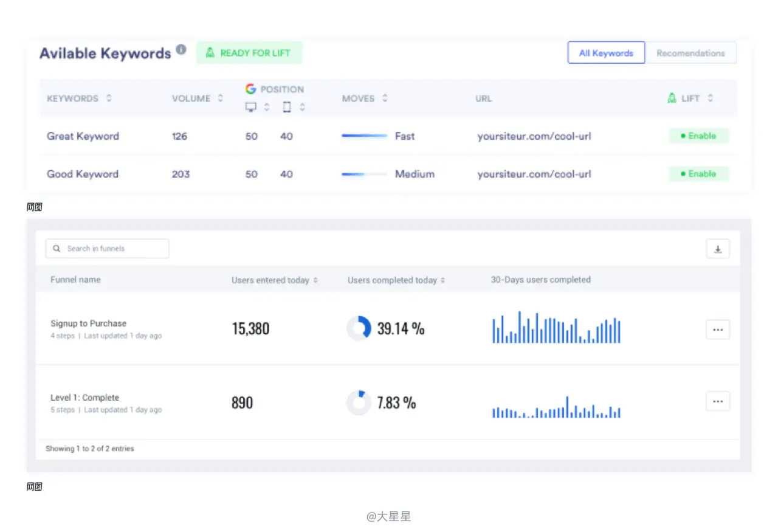Click the info icon beside Avilable Keywords
778x532 pixels.
click(x=181, y=50)
